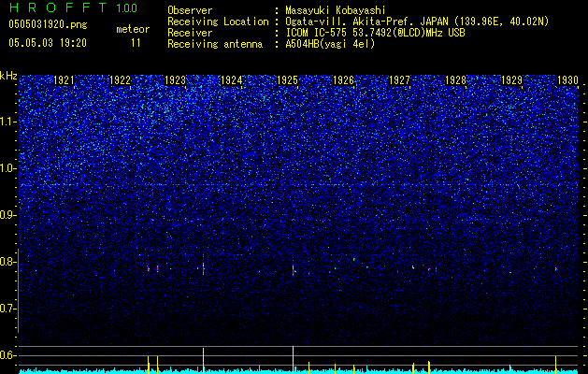Click the Receiver label

[x=190, y=33]
